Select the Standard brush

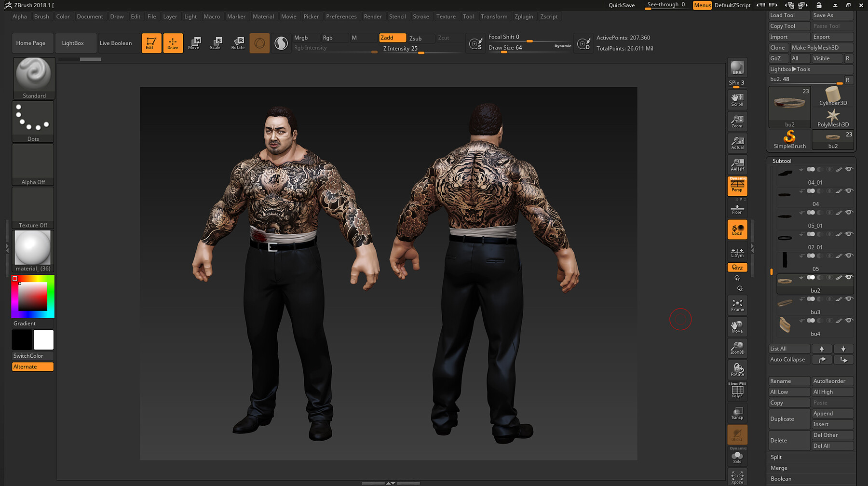[x=33, y=77]
